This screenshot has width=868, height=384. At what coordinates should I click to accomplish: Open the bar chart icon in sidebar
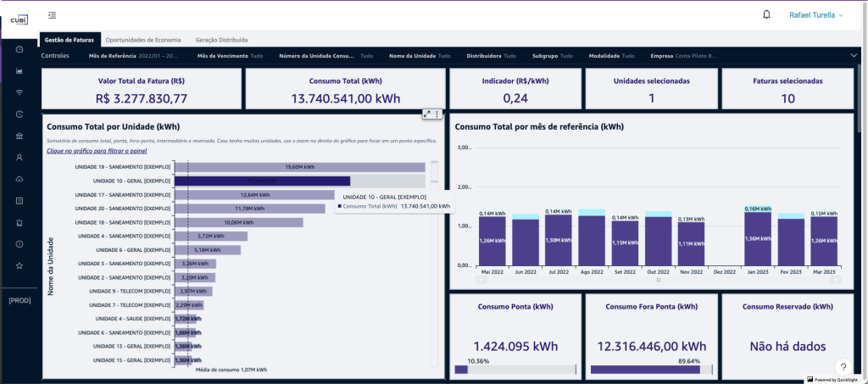[19, 71]
